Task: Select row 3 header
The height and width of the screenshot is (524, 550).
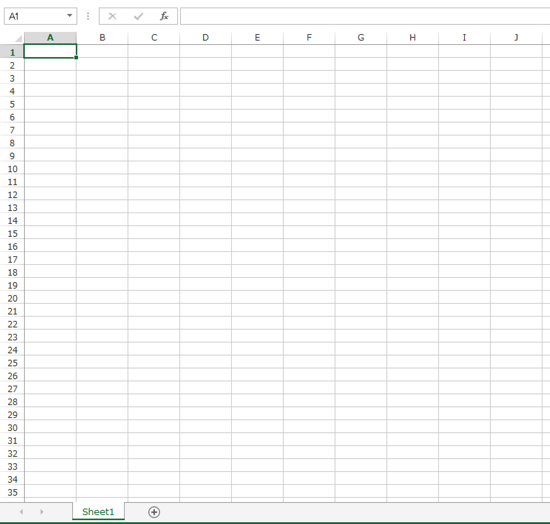Action: [x=12, y=78]
